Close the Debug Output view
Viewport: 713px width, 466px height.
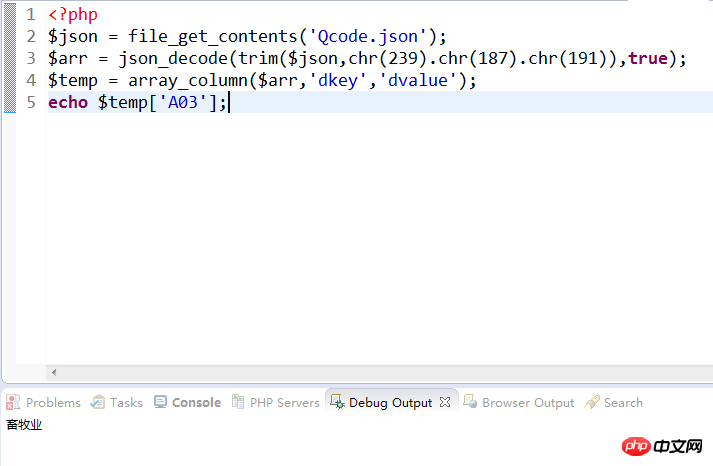coord(445,402)
